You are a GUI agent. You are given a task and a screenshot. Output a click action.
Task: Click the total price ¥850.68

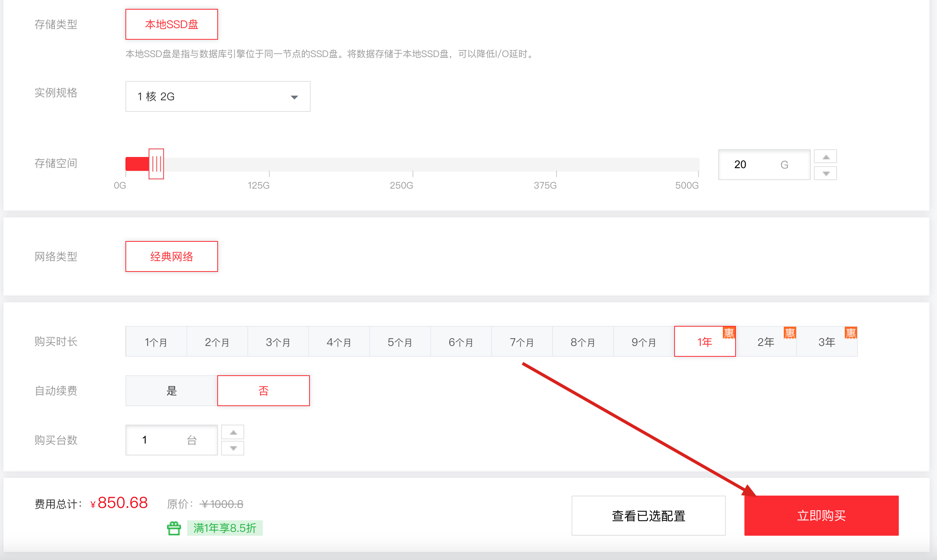(x=119, y=503)
